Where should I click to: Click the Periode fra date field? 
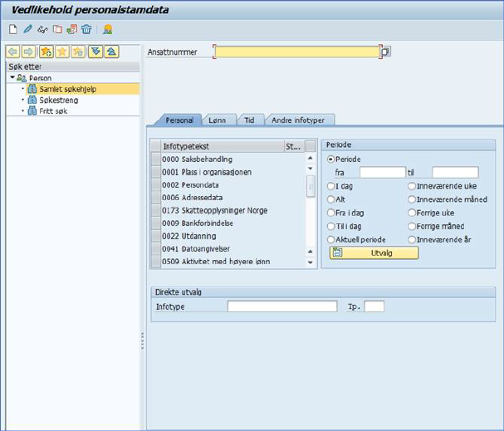tap(383, 172)
